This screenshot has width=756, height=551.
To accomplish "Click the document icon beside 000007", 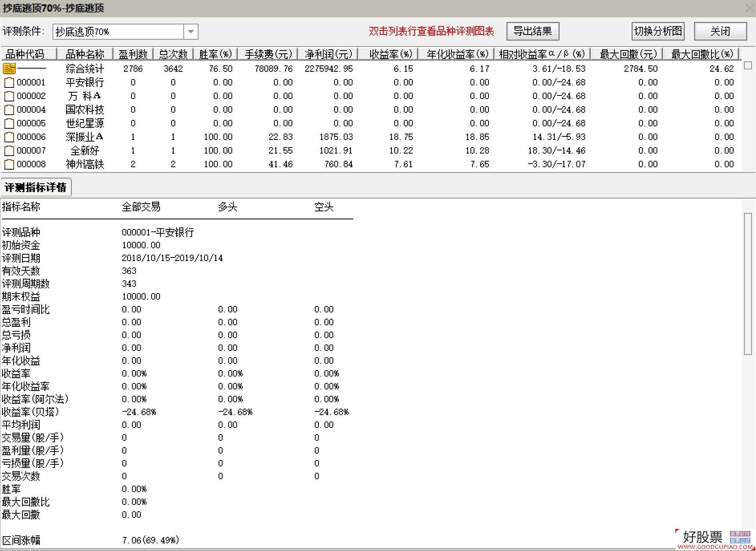I will coord(9,151).
